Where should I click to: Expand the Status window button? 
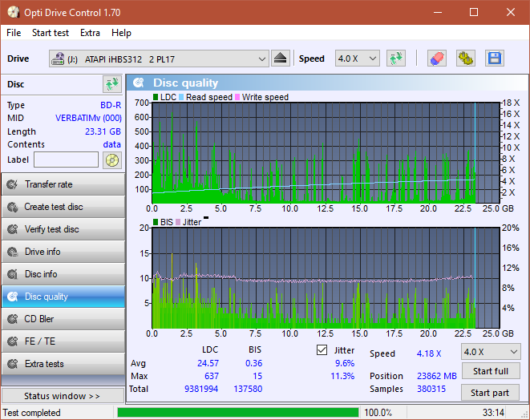(63, 396)
